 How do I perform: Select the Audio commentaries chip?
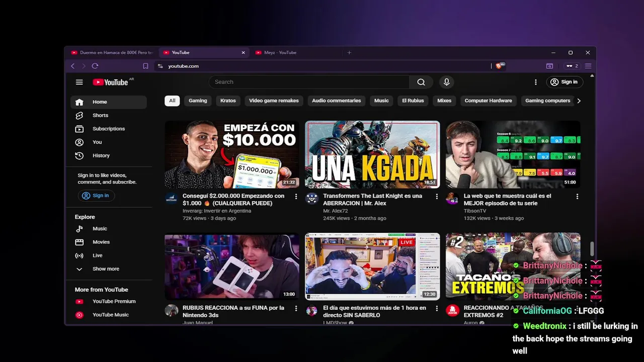click(336, 101)
